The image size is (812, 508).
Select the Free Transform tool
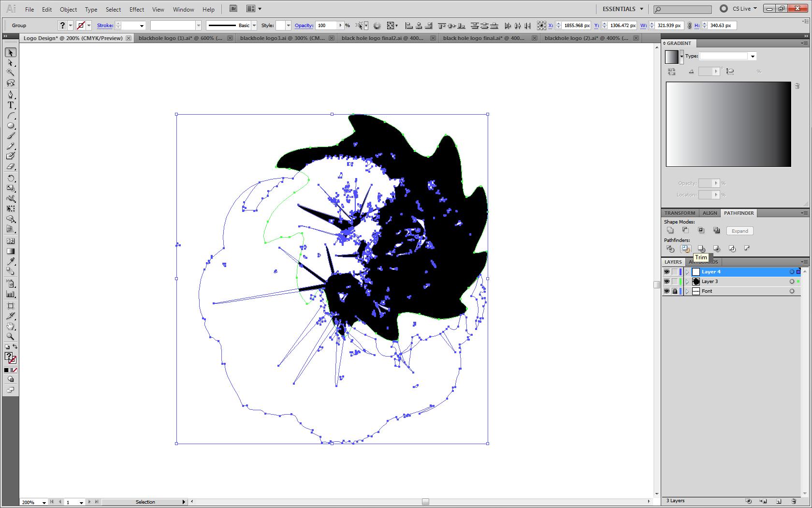point(11,209)
